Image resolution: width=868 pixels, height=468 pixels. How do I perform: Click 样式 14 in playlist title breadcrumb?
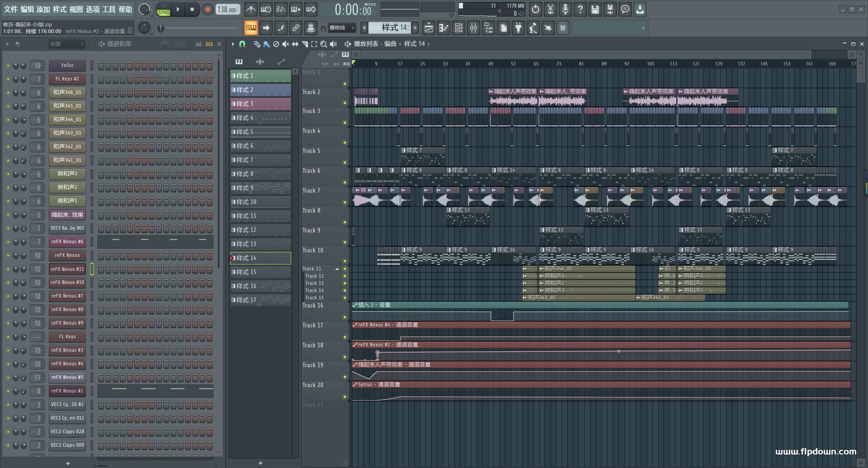coord(414,44)
